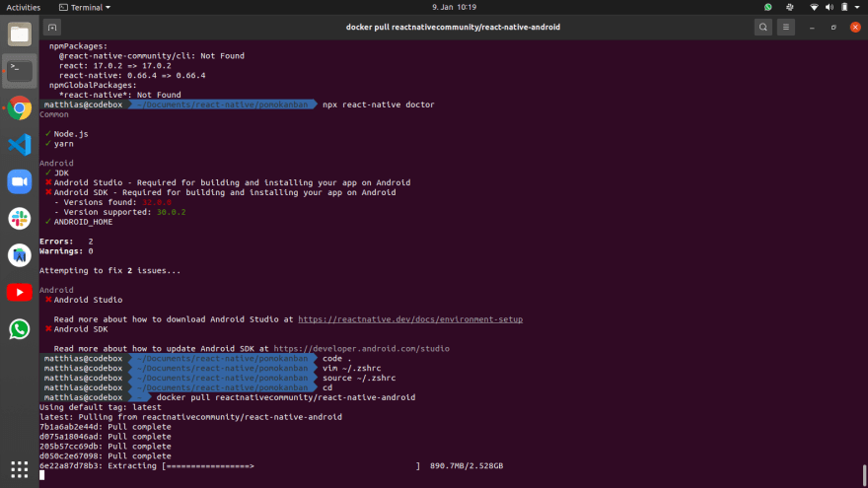Click the 'source ~/.zshrc' command

(359, 378)
